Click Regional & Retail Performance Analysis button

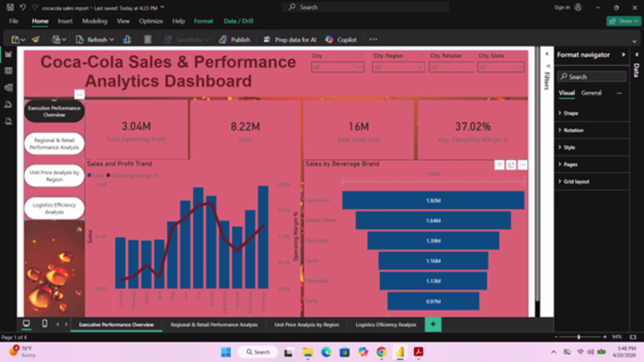click(54, 143)
